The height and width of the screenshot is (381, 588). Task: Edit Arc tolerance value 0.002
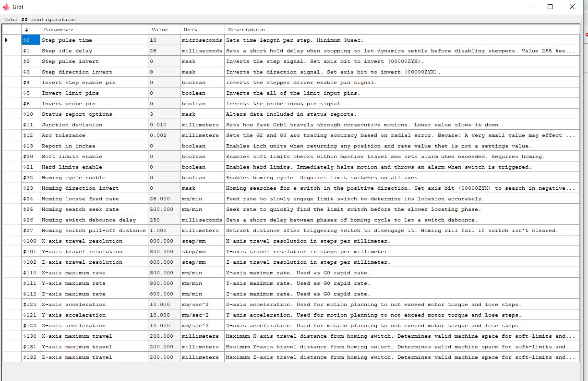tap(164, 135)
